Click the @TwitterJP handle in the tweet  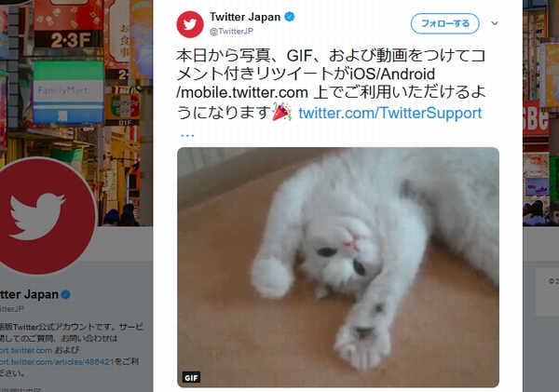pos(231,32)
